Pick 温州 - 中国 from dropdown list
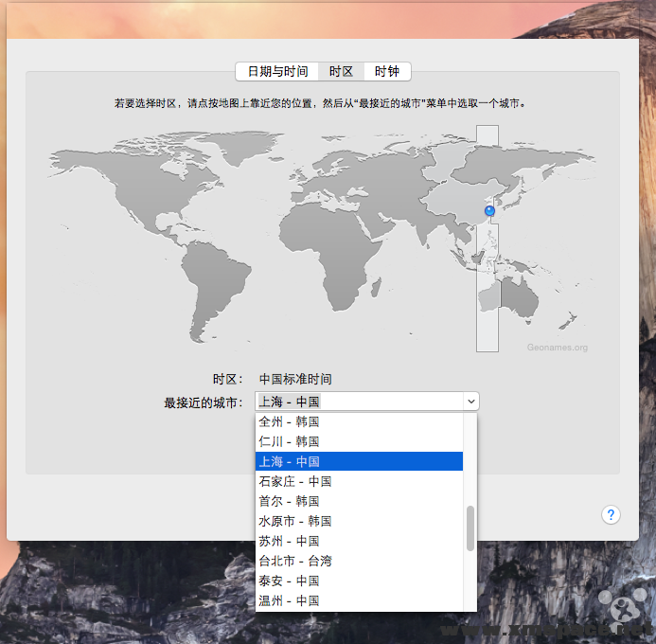The image size is (656, 644). pyautogui.click(x=359, y=600)
